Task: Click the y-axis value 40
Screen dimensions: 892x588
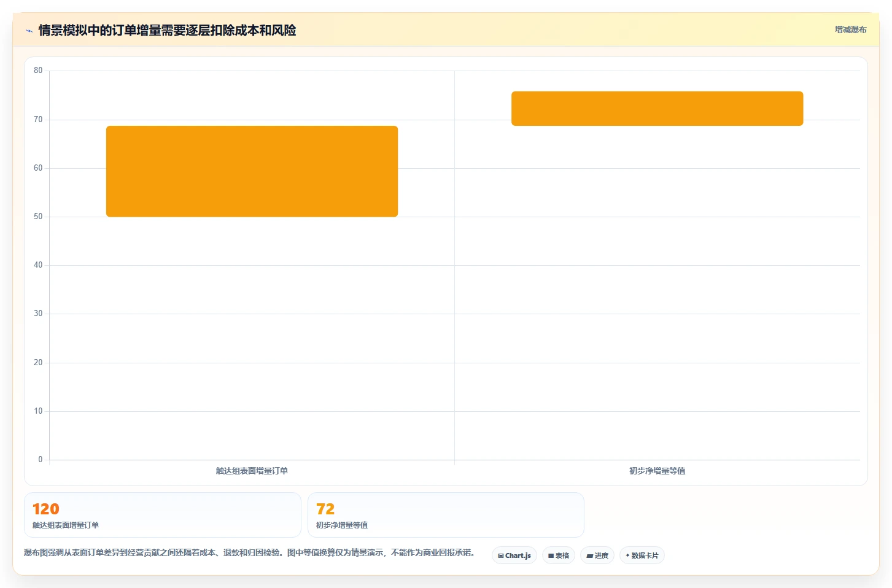Action: point(38,265)
